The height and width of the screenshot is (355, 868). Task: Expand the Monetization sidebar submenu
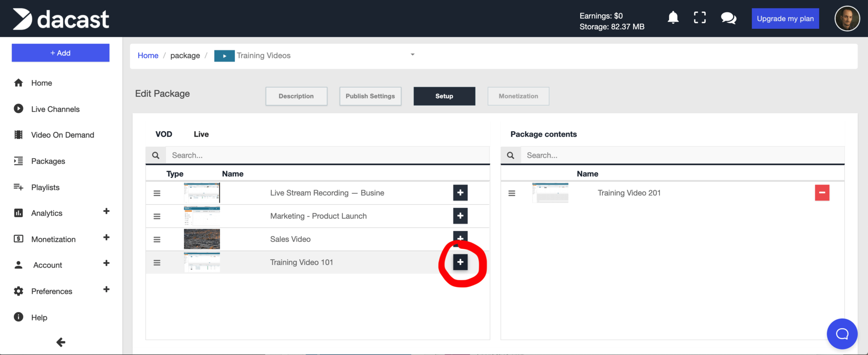click(106, 238)
